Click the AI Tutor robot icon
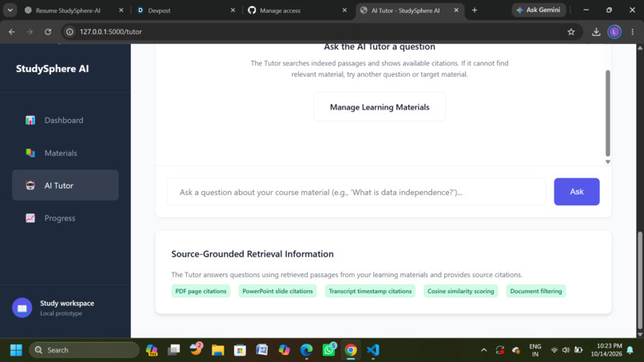Screen dimensions: 644x362 click(30, 185)
